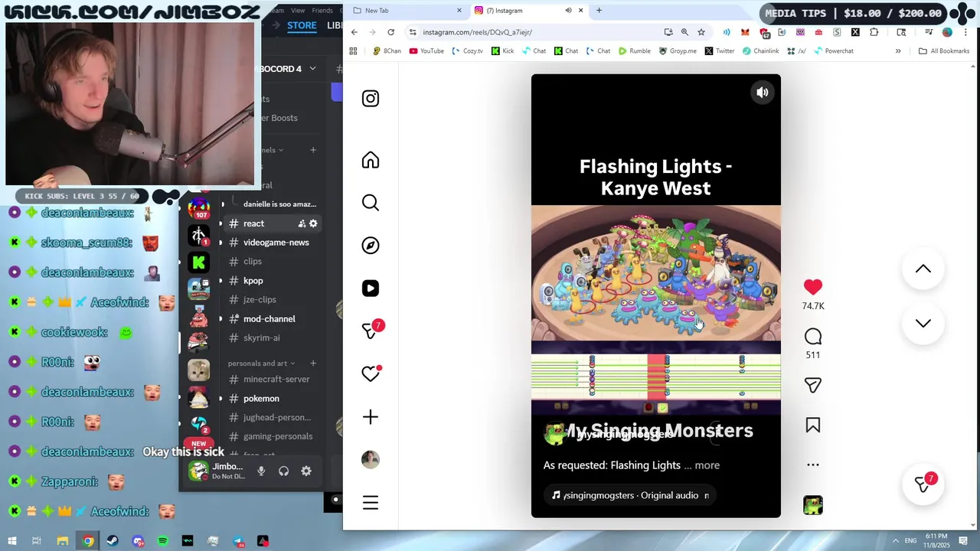Screen dimensions: 980x551
Task: Open Spotify from the taskbar
Action: [x=163, y=541]
